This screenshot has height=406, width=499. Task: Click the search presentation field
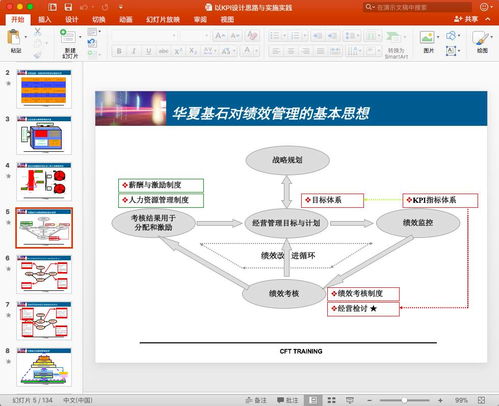click(x=417, y=7)
